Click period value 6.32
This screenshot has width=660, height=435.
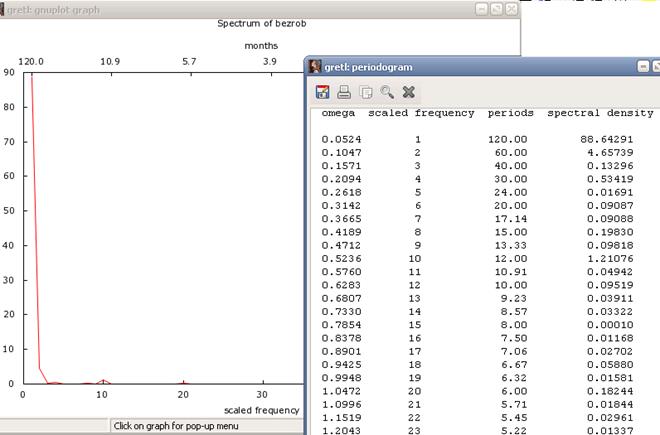(x=514, y=378)
